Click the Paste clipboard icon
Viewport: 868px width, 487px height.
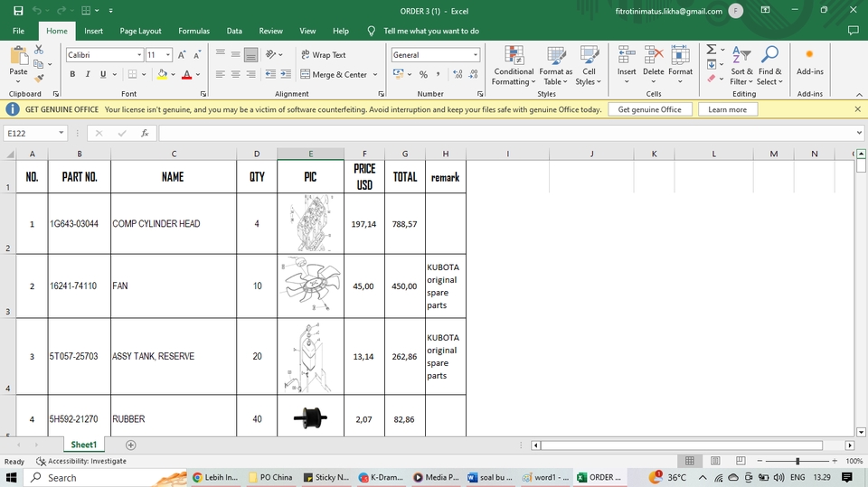pos(18,56)
